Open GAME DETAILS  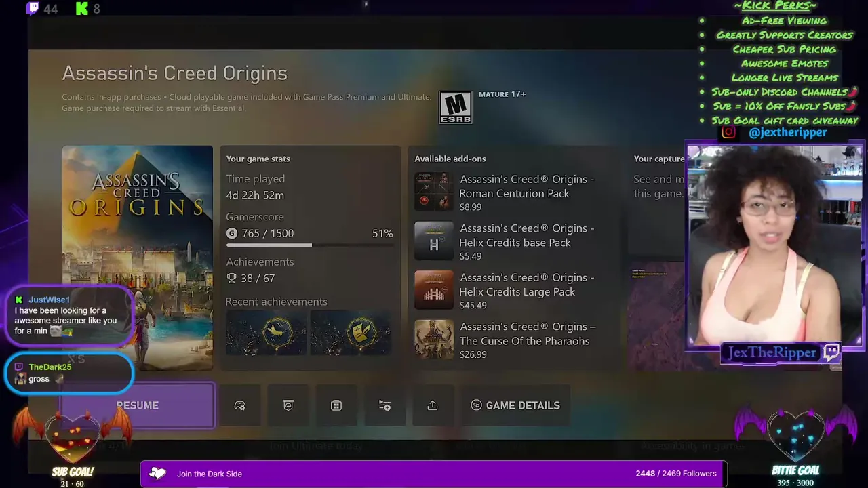coord(515,405)
